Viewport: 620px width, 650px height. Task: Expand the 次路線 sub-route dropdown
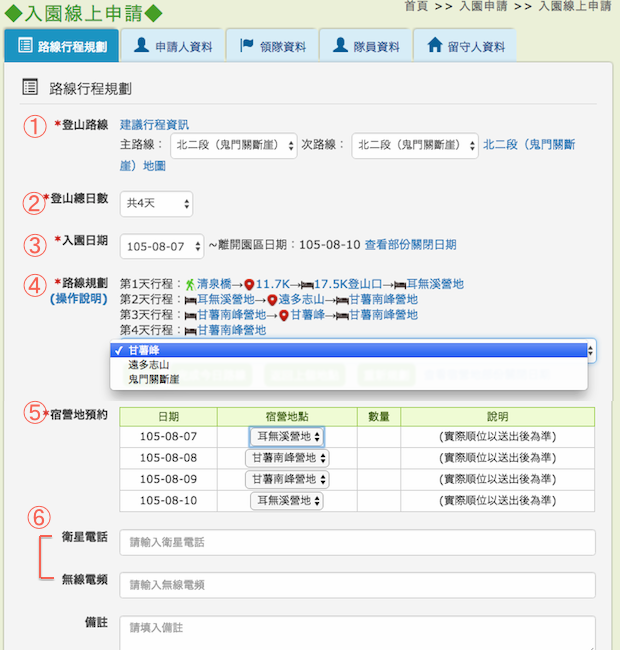click(415, 145)
